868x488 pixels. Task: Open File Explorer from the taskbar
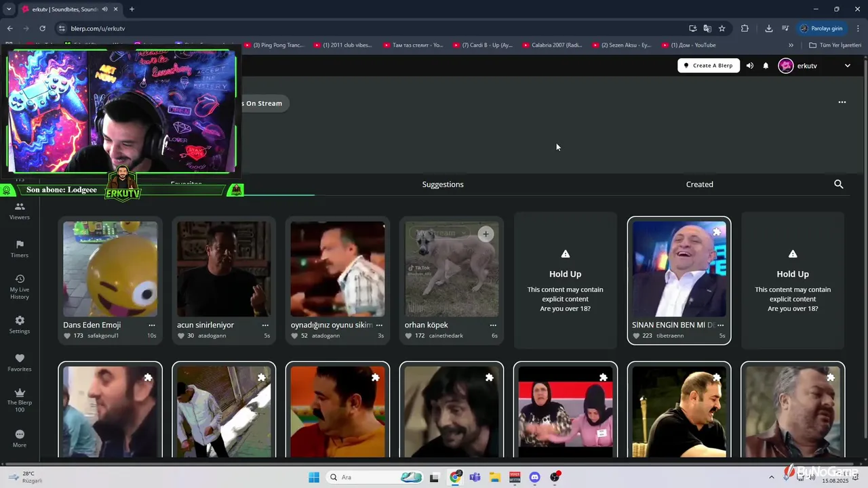point(494,477)
